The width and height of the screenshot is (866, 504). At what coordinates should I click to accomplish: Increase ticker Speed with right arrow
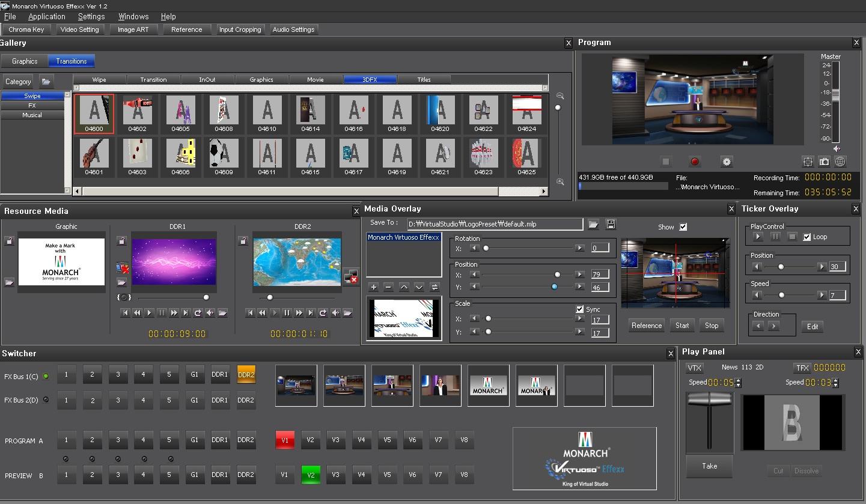click(822, 295)
